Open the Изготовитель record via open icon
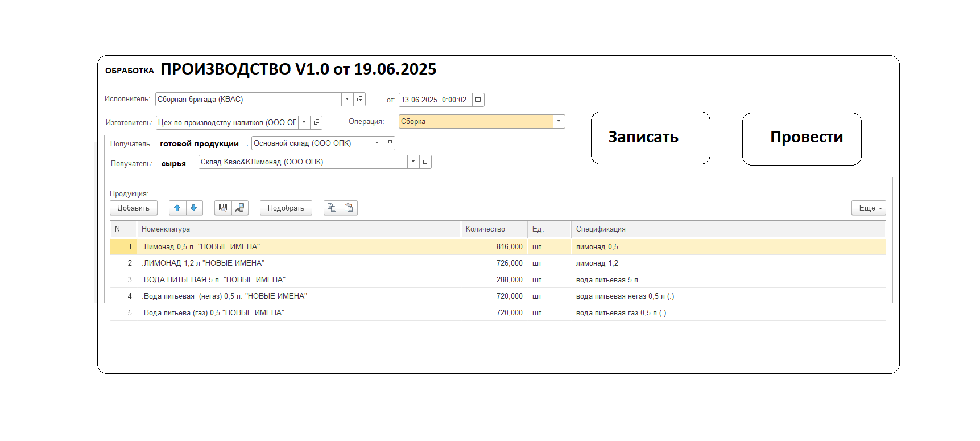Image resolution: width=980 pixels, height=441 pixels. tap(317, 122)
